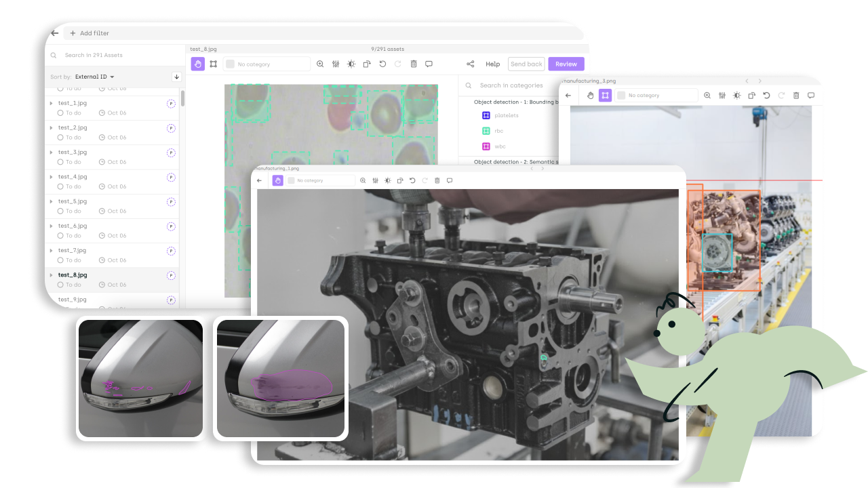Select the platelets category
The height and width of the screenshot is (488, 868).
pyautogui.click(x=500, y=115)
